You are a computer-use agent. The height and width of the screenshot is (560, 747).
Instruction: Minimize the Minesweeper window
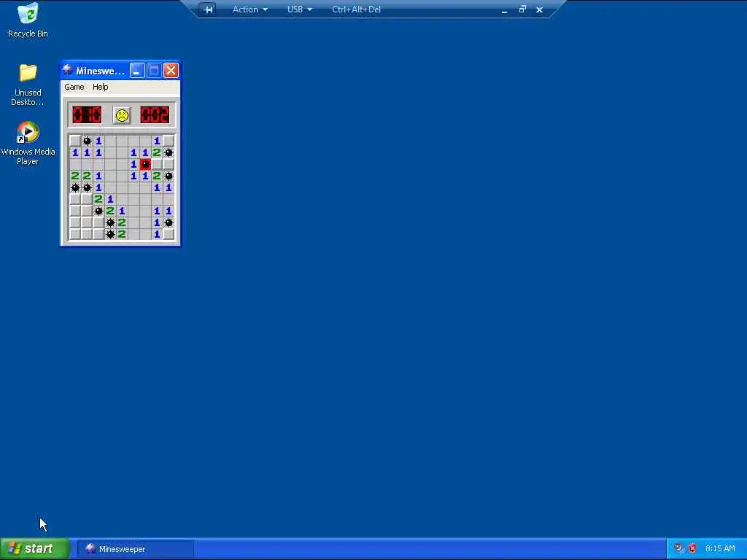[137, 71]
